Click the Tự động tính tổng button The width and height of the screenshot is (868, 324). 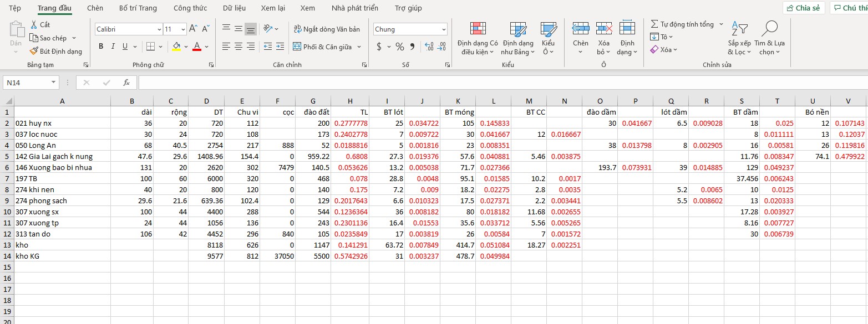(x=682, y=24)
